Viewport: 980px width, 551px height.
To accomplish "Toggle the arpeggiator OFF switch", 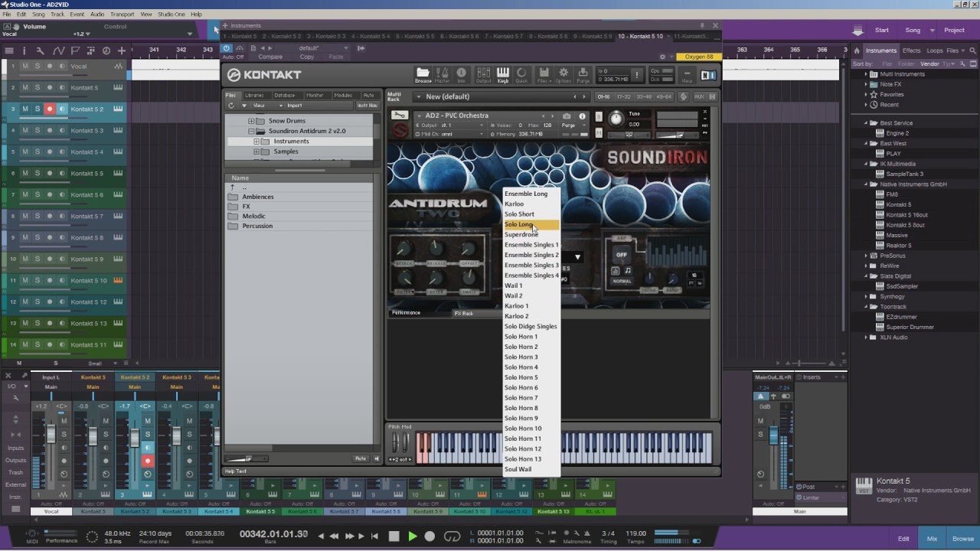I will [x=622, y=255].
